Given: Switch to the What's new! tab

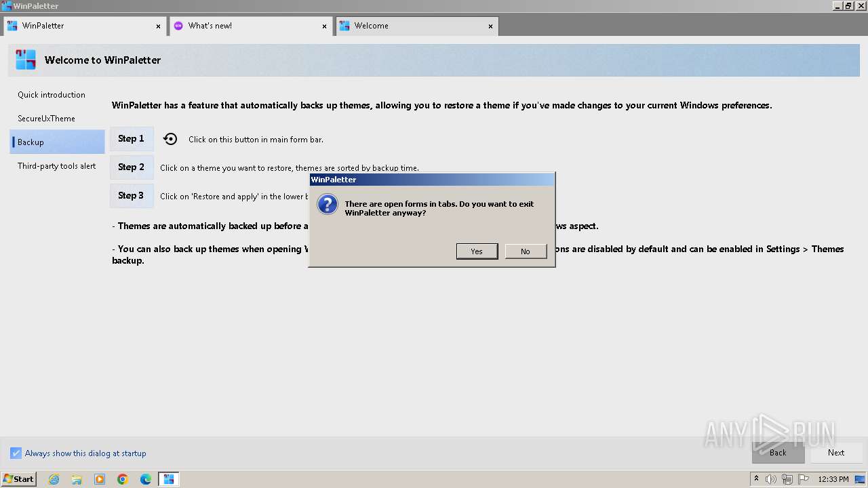Looking at the screenshot, I should pyautogui.click(x=250, y=26).
